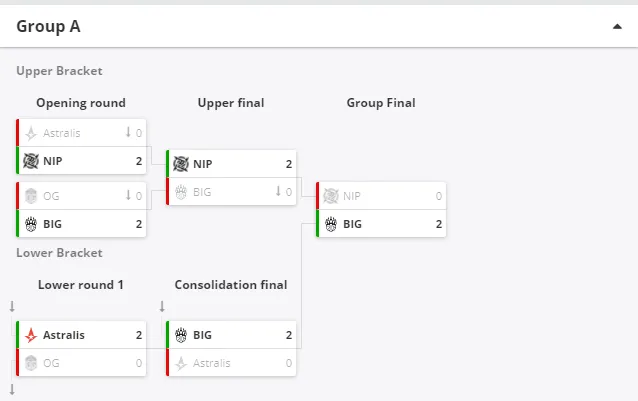Click drop-down arrow beside OG opening score
Viewport: 638px width, 401px height.
128,195
